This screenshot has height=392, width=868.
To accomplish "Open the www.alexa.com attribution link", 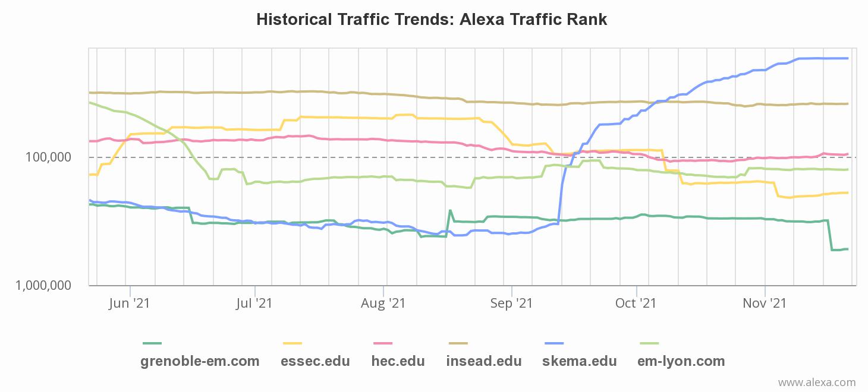I will 817,382.
